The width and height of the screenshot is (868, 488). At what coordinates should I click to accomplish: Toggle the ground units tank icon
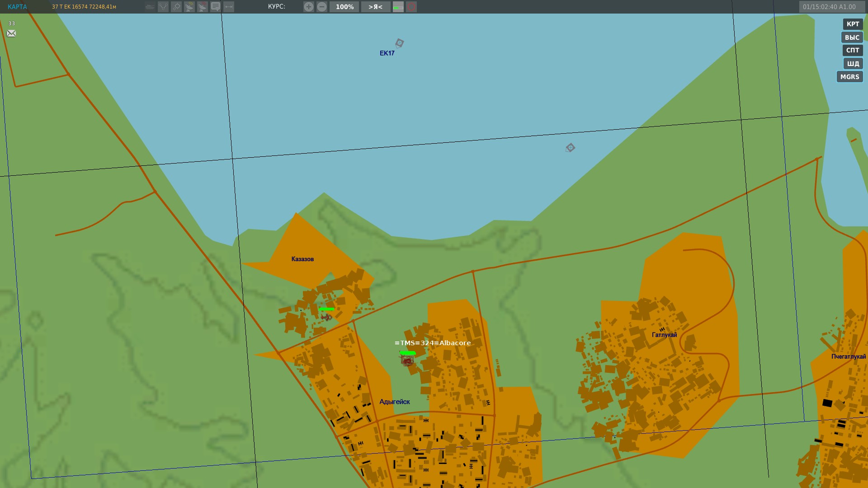[x=150, y=7]
